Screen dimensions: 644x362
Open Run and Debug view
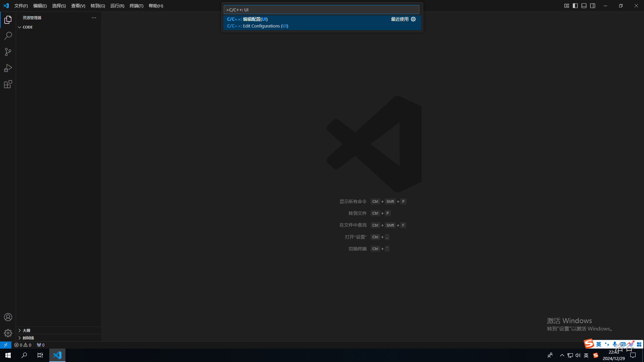click(x=8, y=68)
